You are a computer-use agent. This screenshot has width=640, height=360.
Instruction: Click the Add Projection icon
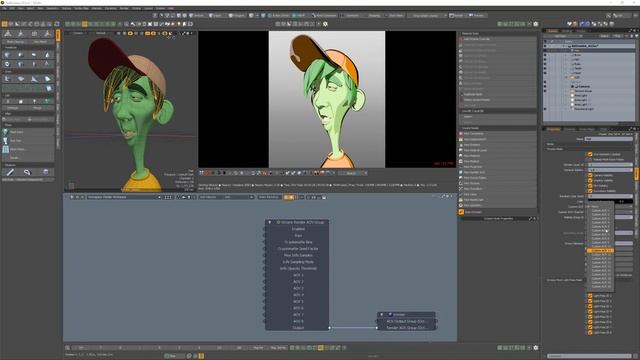pos(461,167)
